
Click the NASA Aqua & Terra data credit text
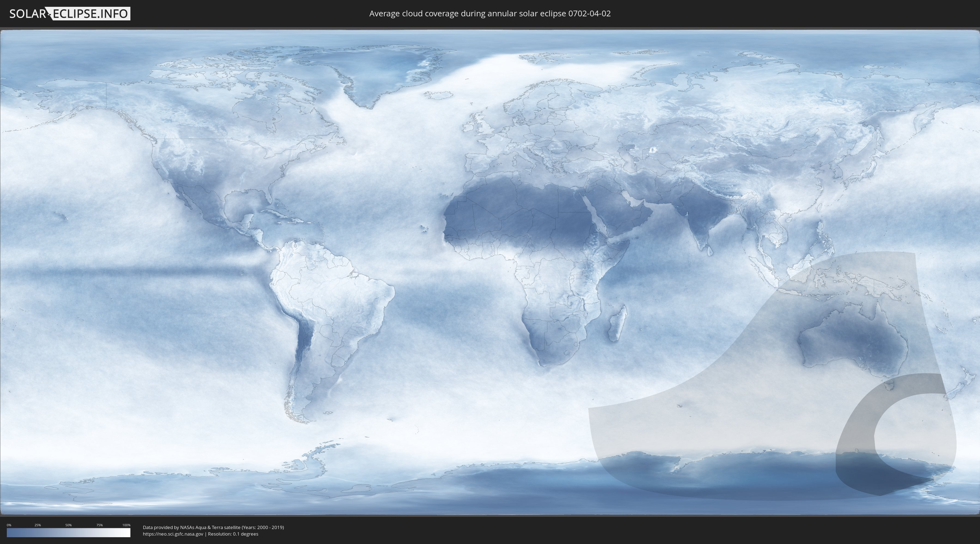click(x=213, y=527)
